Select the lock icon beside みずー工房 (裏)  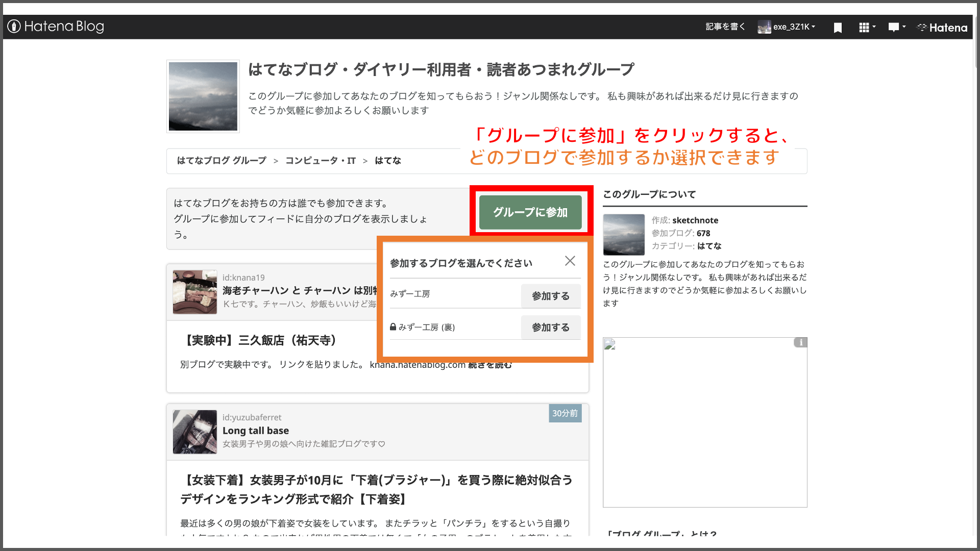click(393, 327)
